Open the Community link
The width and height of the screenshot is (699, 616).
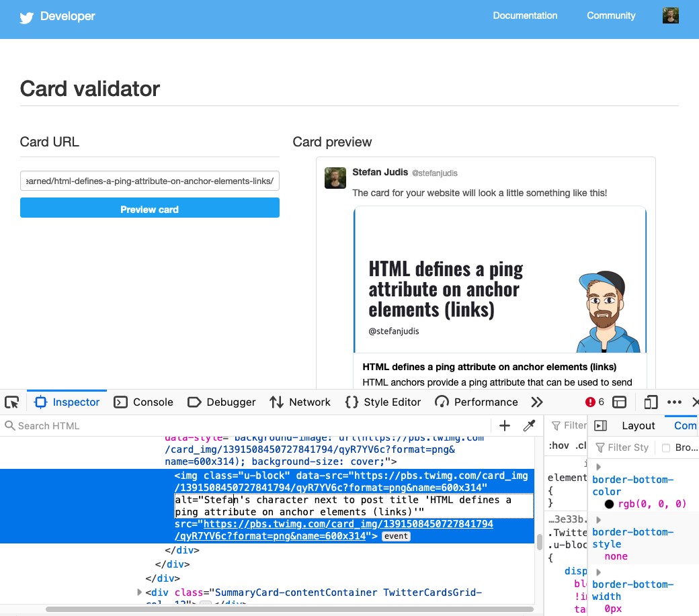611,15
